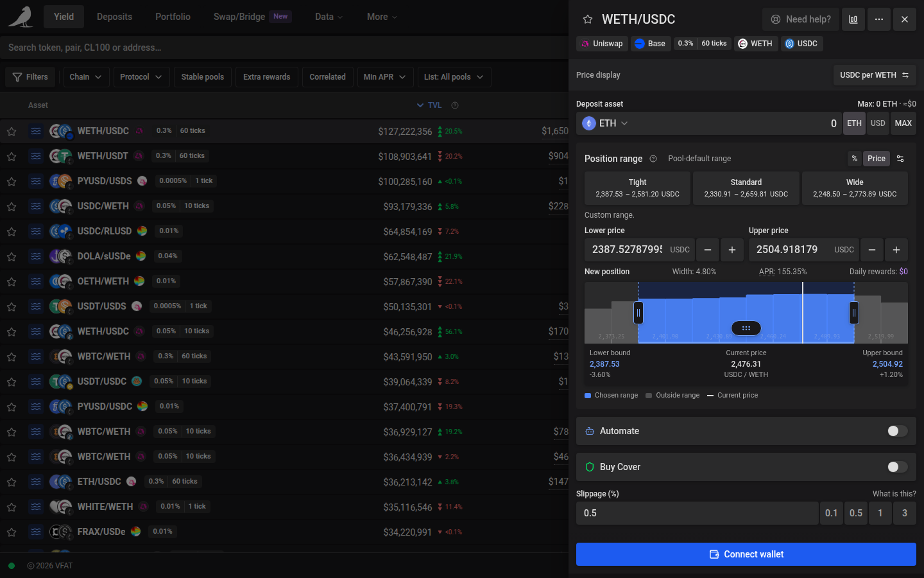The height and width of the screenshot is (578, 924).
Task: Switch range input mode to percent
Action: click(854, 159)
